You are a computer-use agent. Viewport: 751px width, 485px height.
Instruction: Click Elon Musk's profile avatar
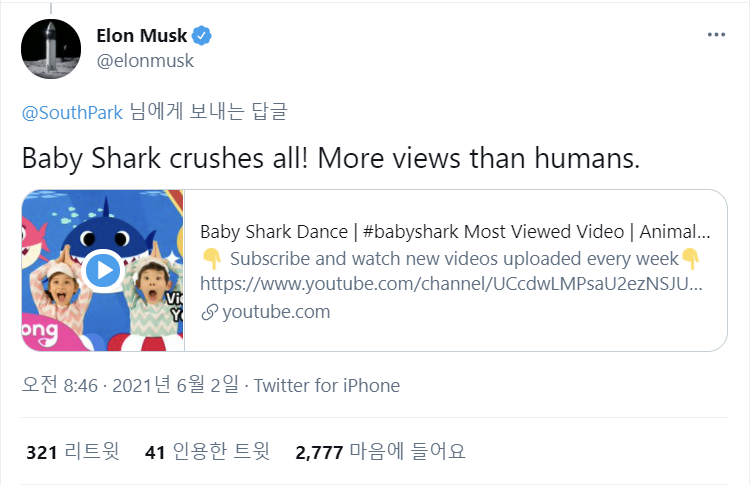(x=50, y=49)
